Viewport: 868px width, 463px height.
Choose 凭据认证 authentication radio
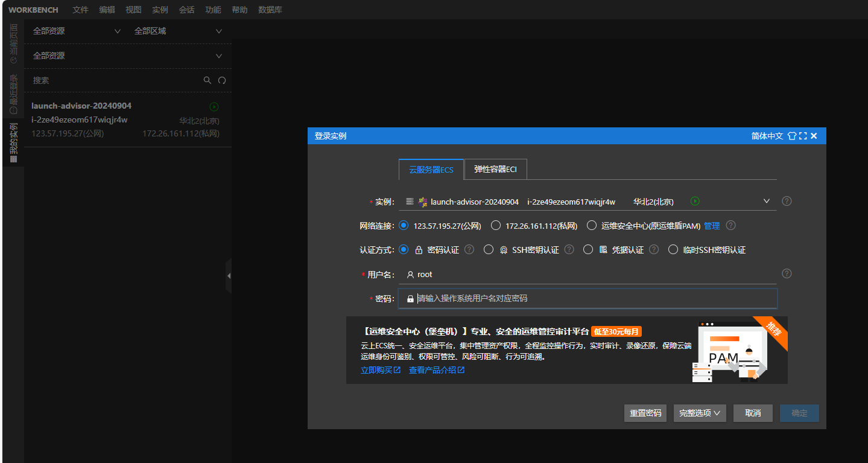click(588, 249)
